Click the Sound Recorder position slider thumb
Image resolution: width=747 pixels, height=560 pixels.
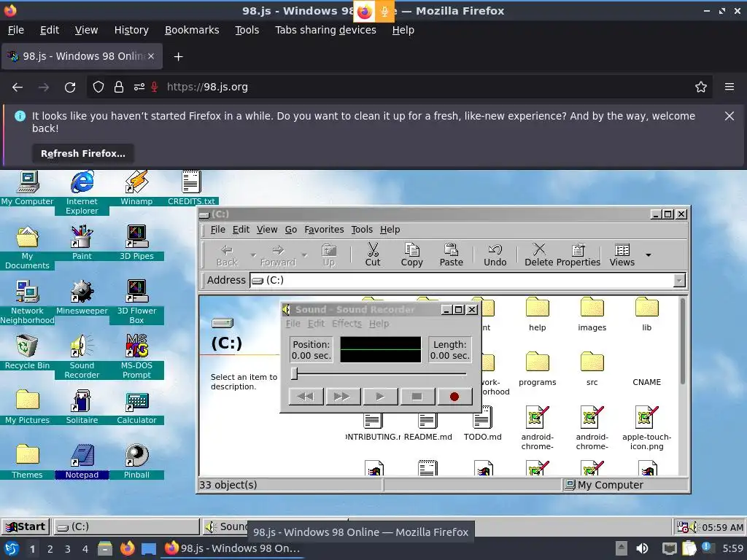(295, 374)
